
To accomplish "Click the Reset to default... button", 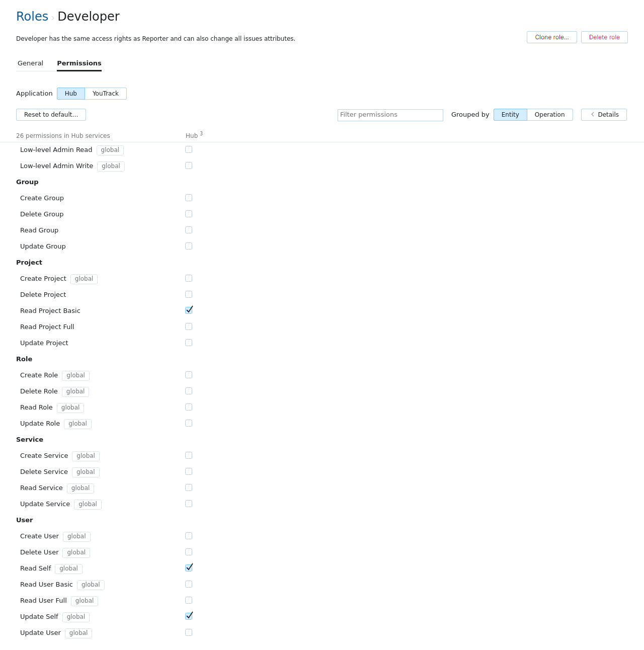I will point(51,114).
